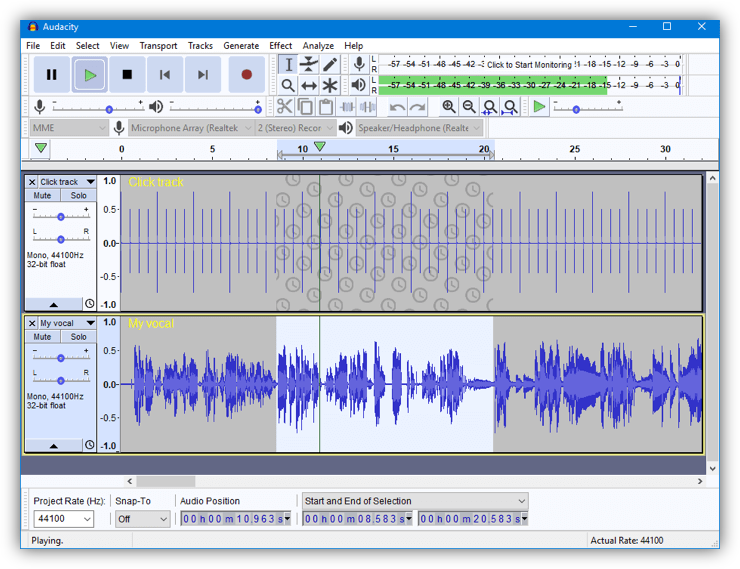Viewport: 740px width, 569px height.
Task: Open the File menu
Action: [x=33, y=46]
